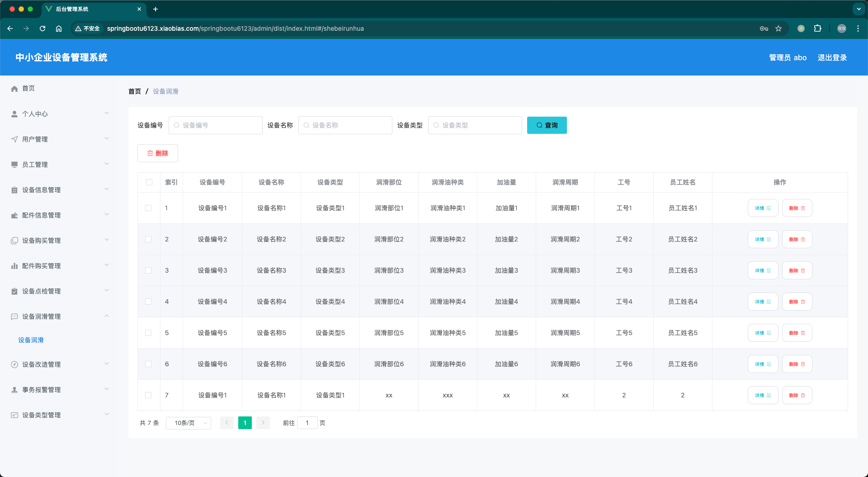Click the go-to page number input
This screenshot has height=477, width=868.
307,423
